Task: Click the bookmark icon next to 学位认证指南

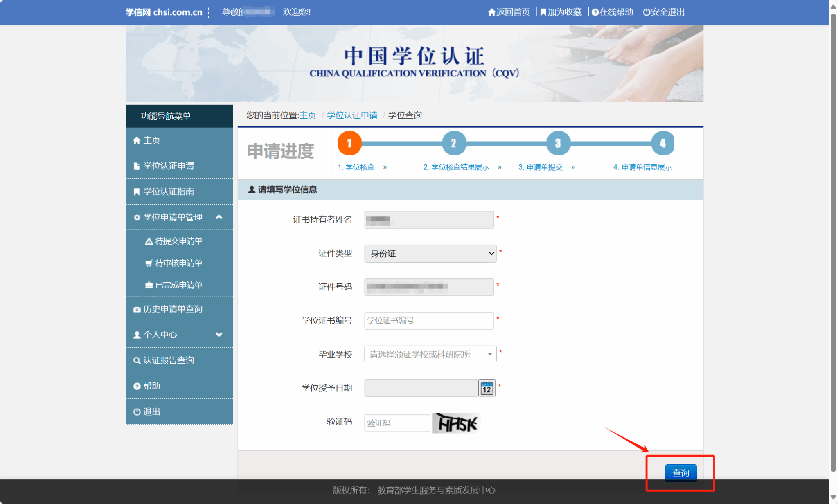Action: click(137, 191)
